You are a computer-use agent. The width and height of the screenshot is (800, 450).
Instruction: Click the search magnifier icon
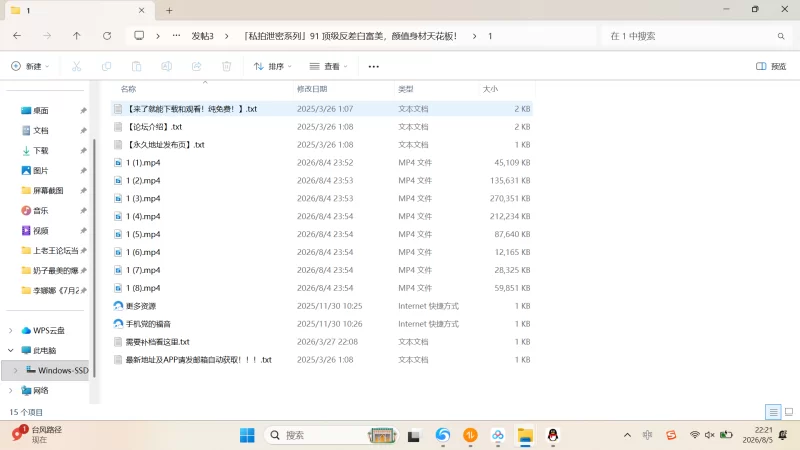click(781, 36)
